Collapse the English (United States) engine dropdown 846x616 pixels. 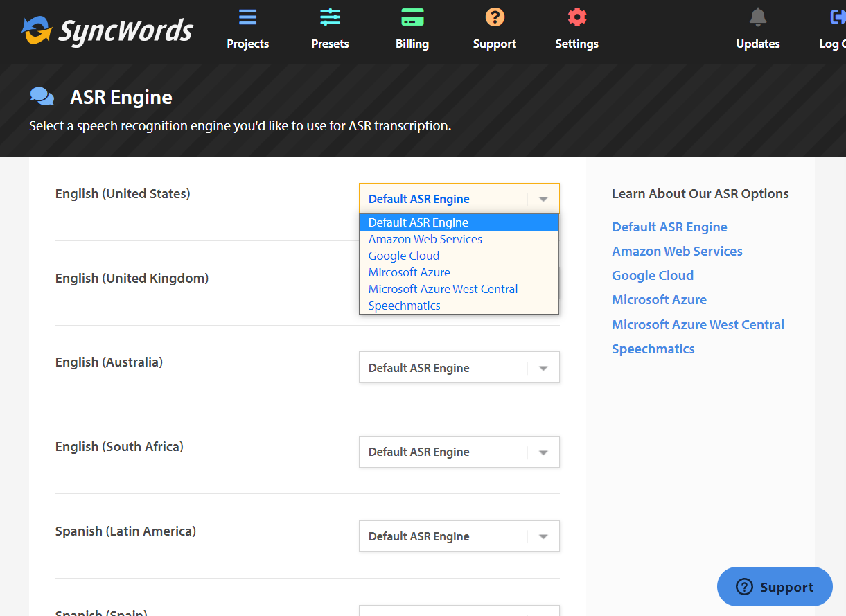459,199
